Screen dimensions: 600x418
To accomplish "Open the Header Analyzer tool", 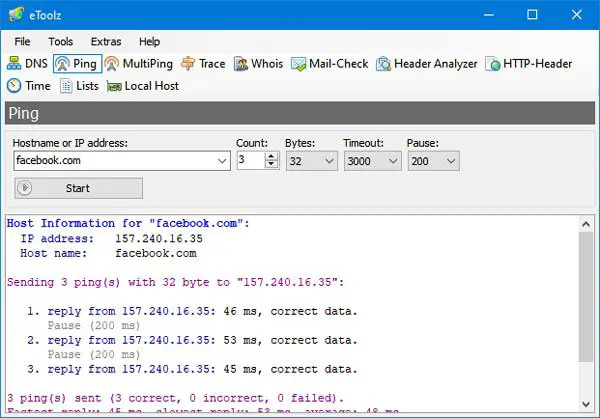I will [427, 64].
